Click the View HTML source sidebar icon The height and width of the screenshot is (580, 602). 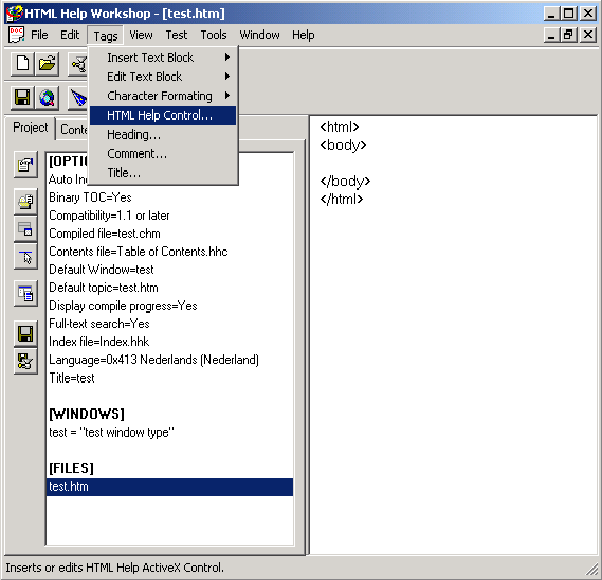(x=26, y=294)
